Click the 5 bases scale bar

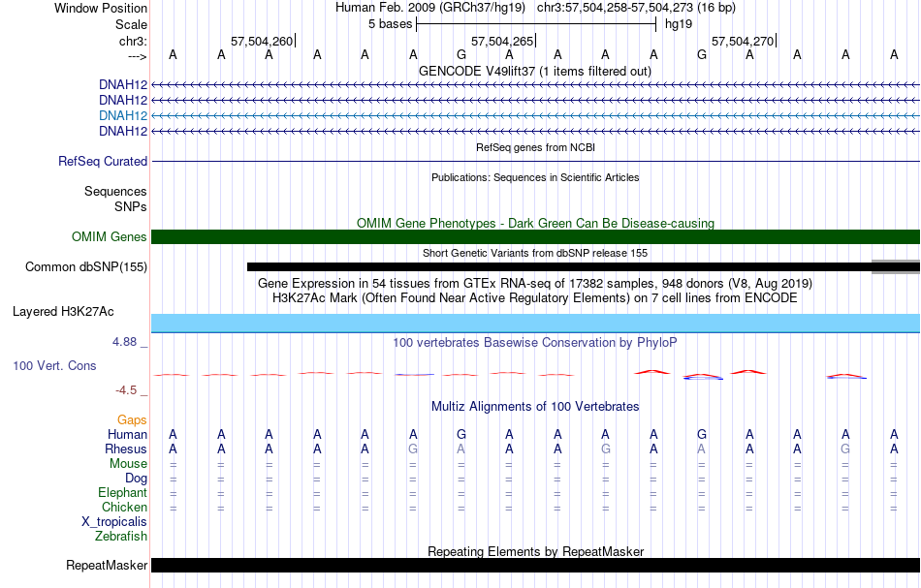coord(536,24)
